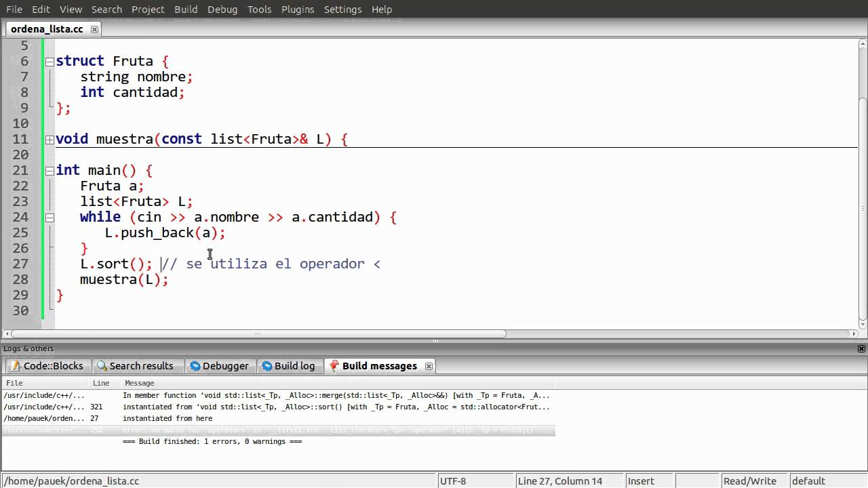The height and width of the screenshot is (488, 868).
Task: Click the editor horizontal scrollbar thumb
Action: 258,333
